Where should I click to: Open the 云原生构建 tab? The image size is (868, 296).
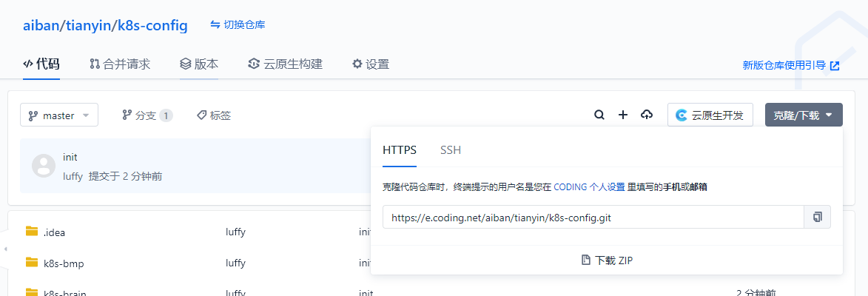[285, 64]
